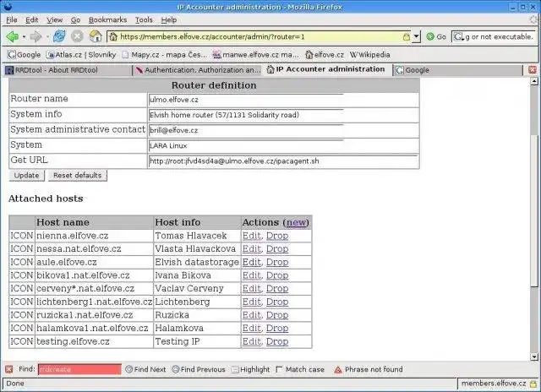Click the ICON cell for aule.elfove.cz

22,263
